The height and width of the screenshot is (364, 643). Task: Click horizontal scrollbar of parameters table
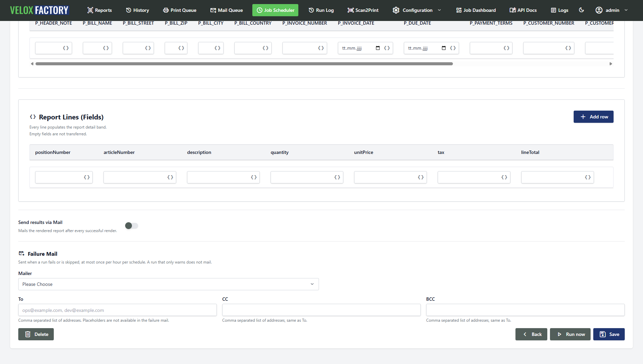(244, 64)
